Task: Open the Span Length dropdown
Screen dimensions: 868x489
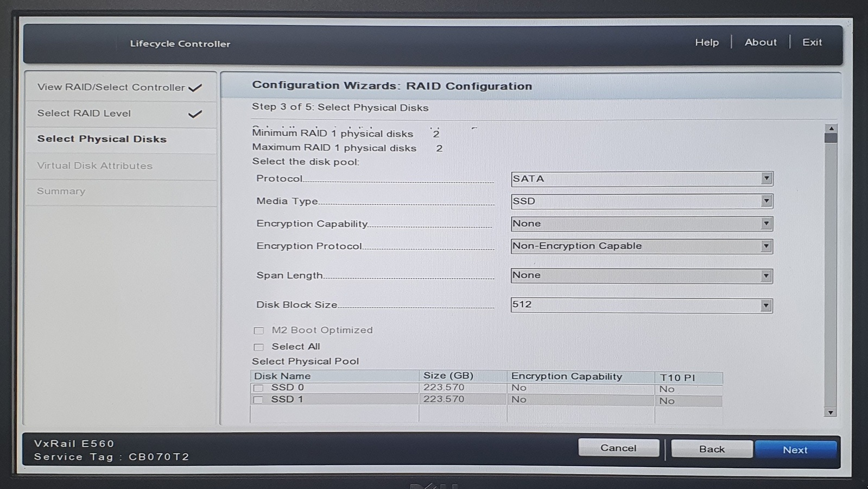Action: coord(642,275)
